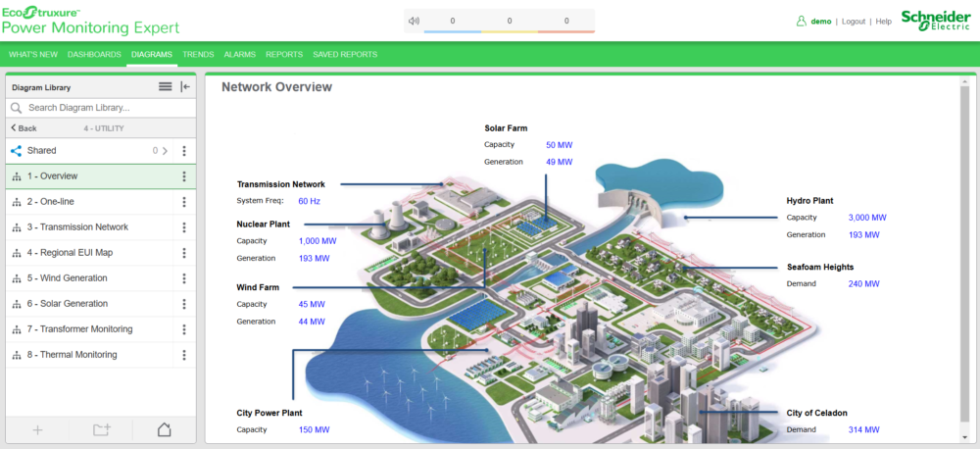
Task: Open the Alarms tab
Action: click(239, 54)
